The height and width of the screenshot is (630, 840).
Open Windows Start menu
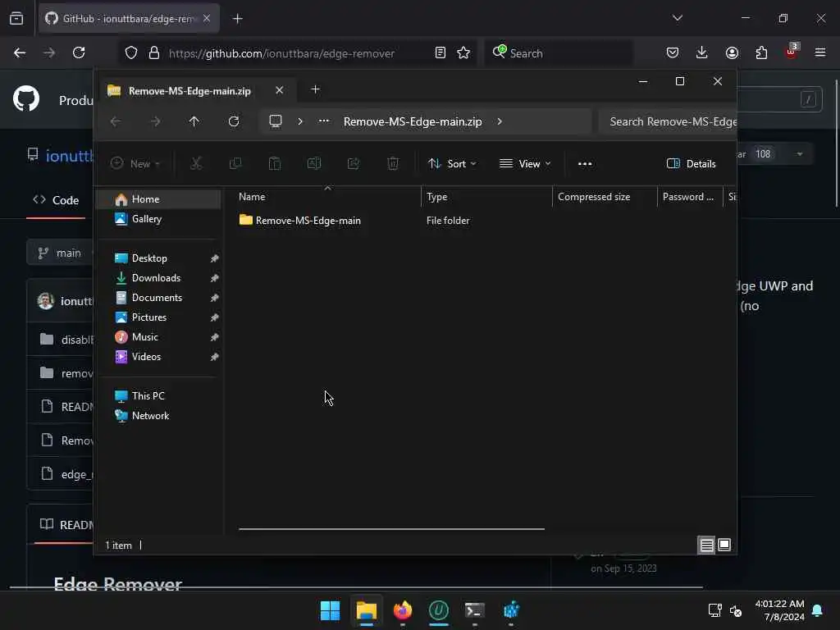330,610
